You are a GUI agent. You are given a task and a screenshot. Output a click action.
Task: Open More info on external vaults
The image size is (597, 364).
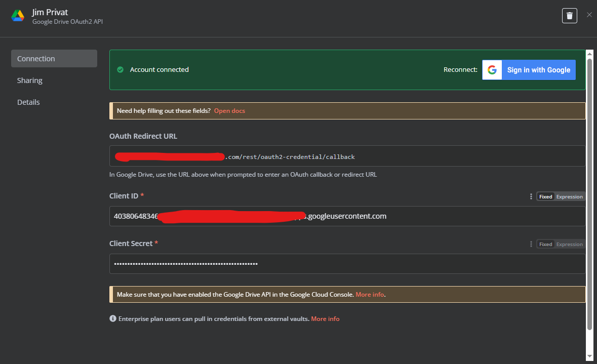[x=325, y=319]
